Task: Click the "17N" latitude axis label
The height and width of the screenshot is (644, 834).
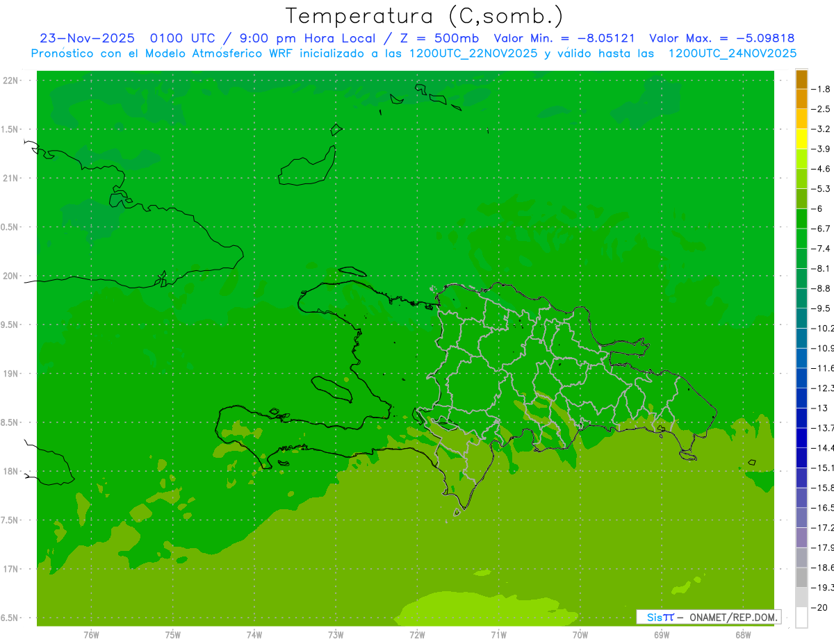Action: pyautogui.click(x=11, y=569)
